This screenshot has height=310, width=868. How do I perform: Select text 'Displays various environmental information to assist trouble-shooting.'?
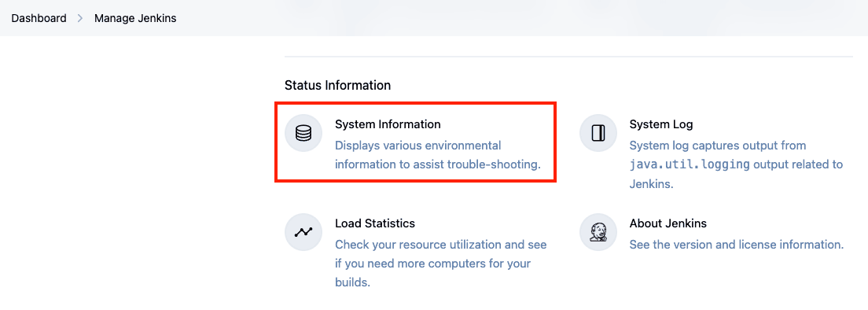coord(437,155)
